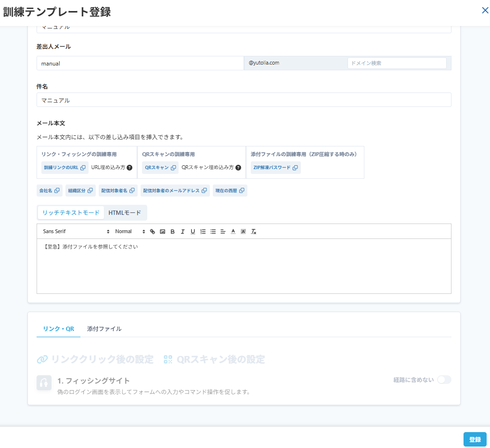Open the Sans Serif font dropdown
The height and width of the screenshot is (448, 490).
point(76,232)
